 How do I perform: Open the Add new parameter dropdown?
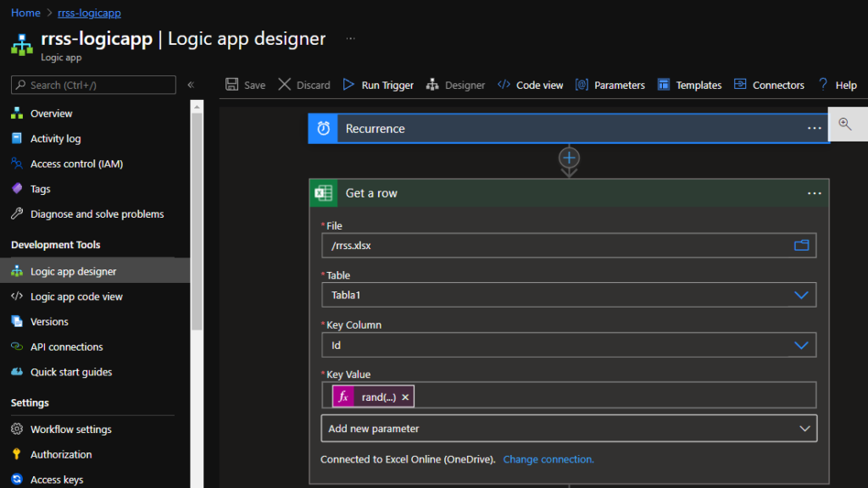(569, 428)
